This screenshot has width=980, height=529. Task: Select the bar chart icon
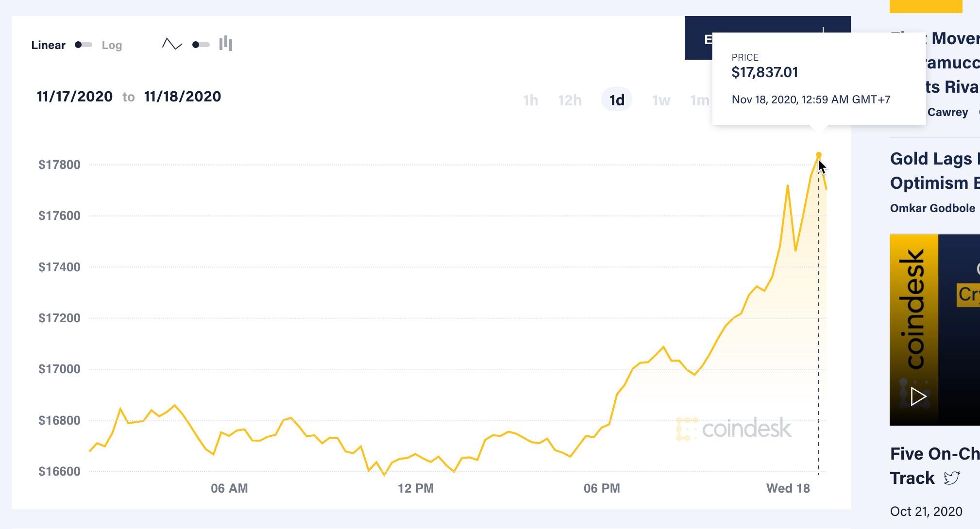pyautogui.click(x=226, y=44)
